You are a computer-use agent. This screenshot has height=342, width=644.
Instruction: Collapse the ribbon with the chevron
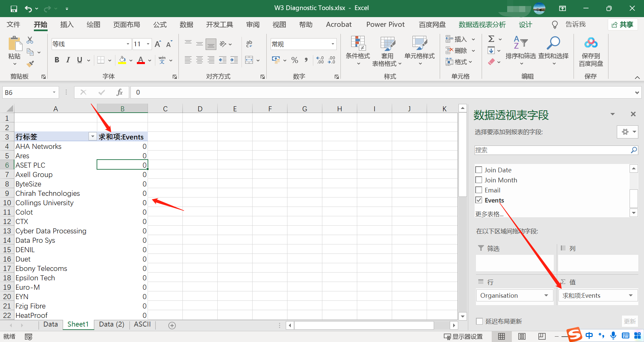637,77
